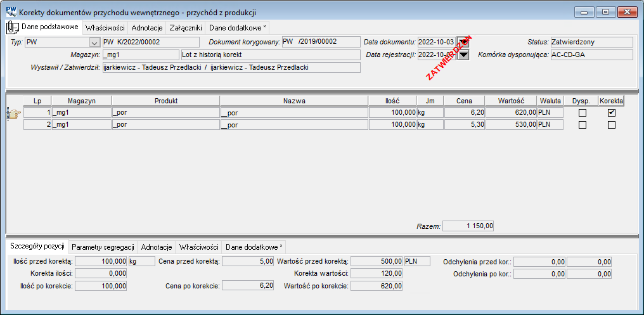Screen dimensions: 644x315
Task: Click the PW application icon in title bar
Action: tap(11, 12)
